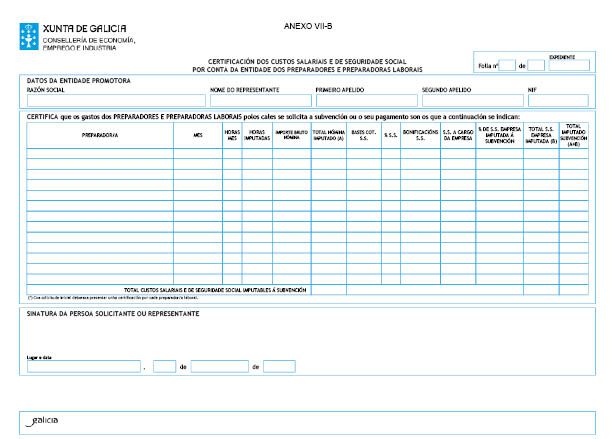Viewport: 615px width, 439px height.
Task: Focus the year box in the signature date
Action: point(280,367)
